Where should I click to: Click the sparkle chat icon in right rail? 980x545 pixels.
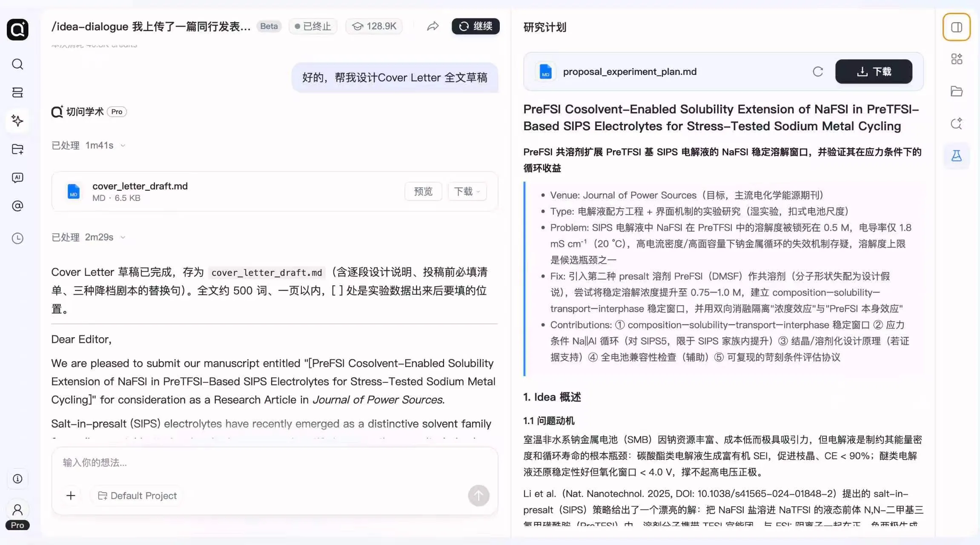(956, 123)
